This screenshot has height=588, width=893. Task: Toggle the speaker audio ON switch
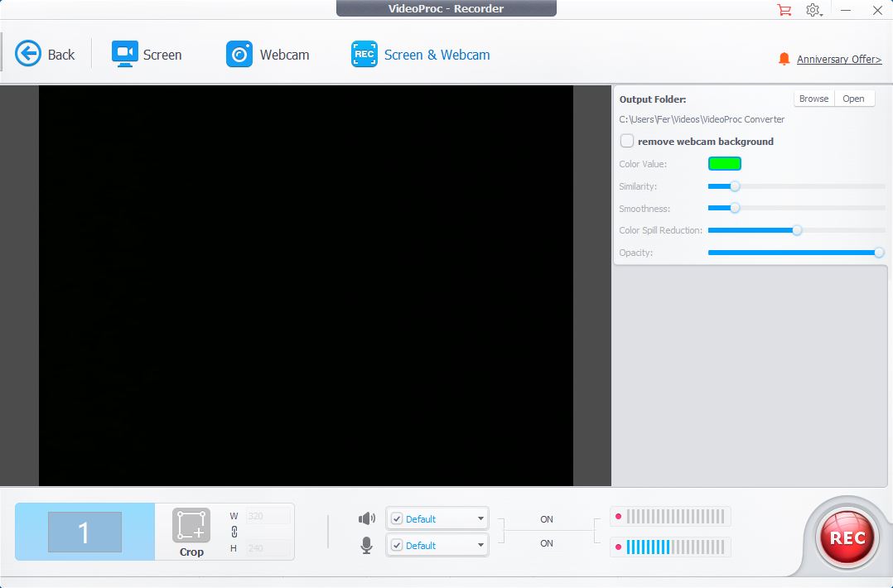tap(547, 519)
